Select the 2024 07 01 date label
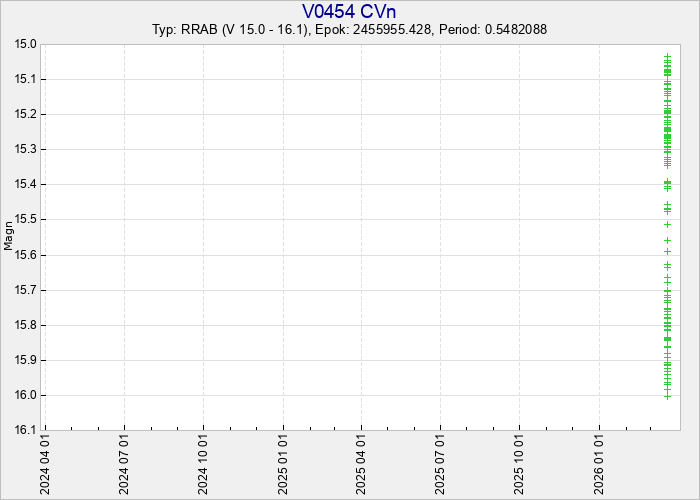The width and height of the screenshot is (700, 500). pyautogui.click(x=124, y=464)
